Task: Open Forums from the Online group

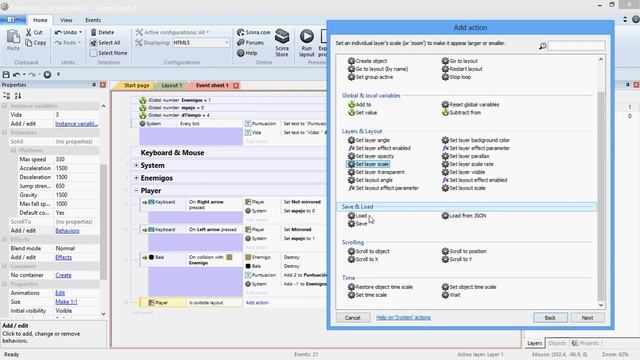Action: (250, 42)
